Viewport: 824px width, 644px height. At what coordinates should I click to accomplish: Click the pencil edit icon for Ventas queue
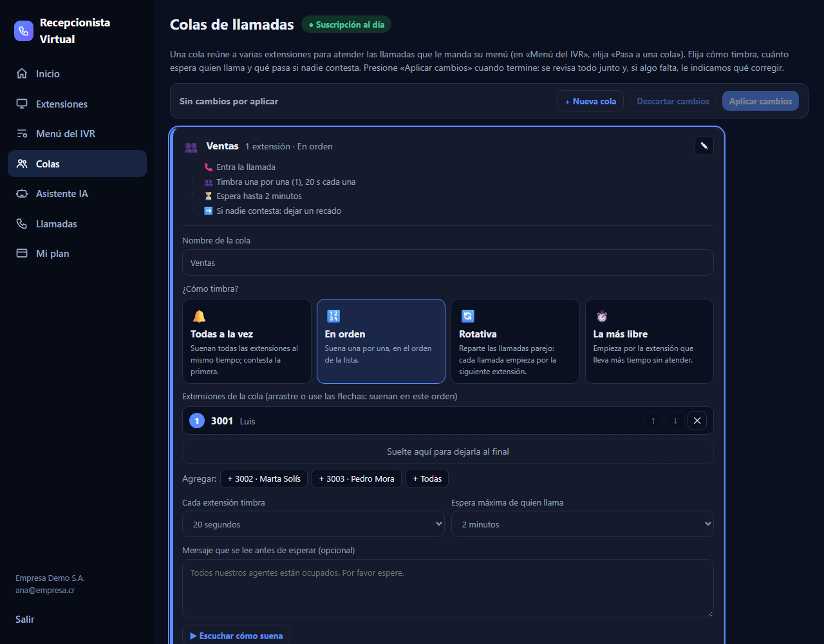pos(704,146)
